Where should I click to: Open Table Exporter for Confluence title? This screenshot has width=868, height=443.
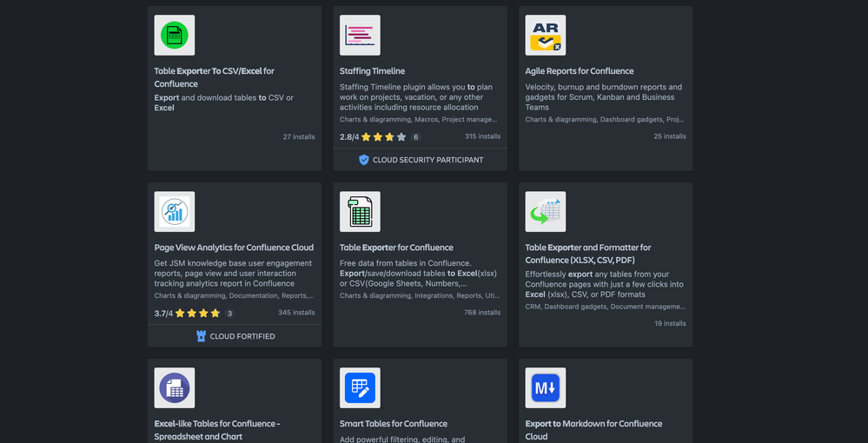[396, 248]
